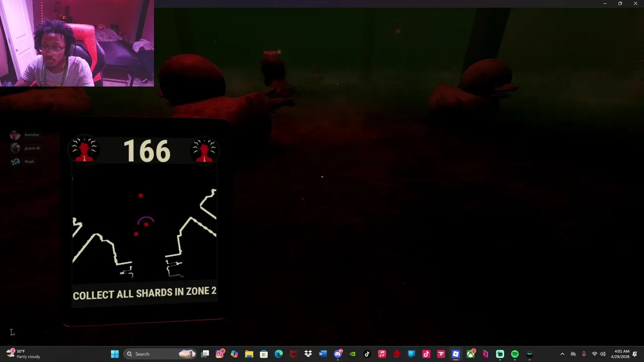Open the NVIDIA app from the taskbar
644x362 pixels.
352,354
